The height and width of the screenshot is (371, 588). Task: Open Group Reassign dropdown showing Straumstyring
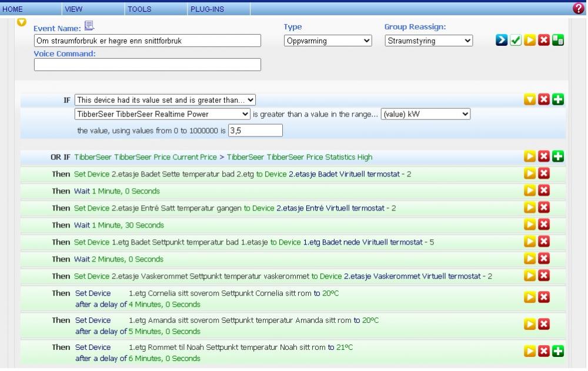(x=429, y=41)
